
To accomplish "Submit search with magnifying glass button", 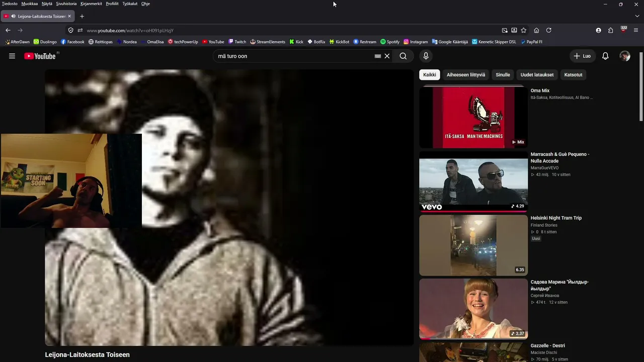I will pyautogui.click(x=403, y=56).
